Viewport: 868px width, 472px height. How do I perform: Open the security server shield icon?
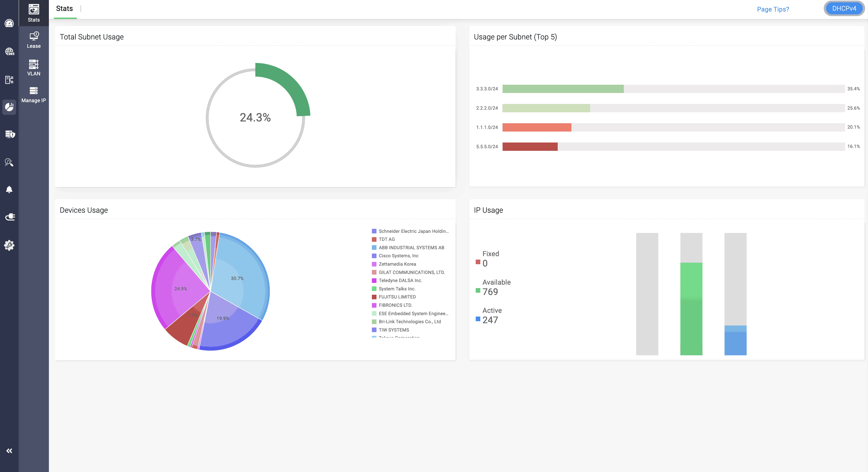(9, 134)
